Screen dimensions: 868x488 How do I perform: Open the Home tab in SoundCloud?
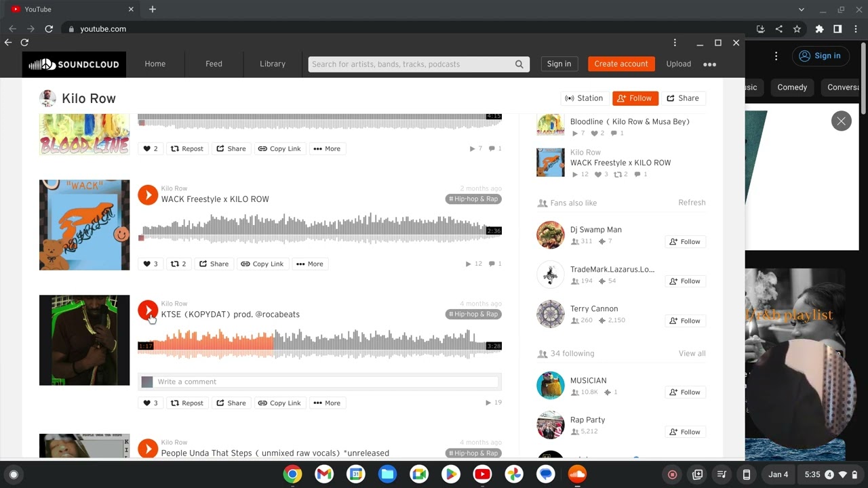155,64
